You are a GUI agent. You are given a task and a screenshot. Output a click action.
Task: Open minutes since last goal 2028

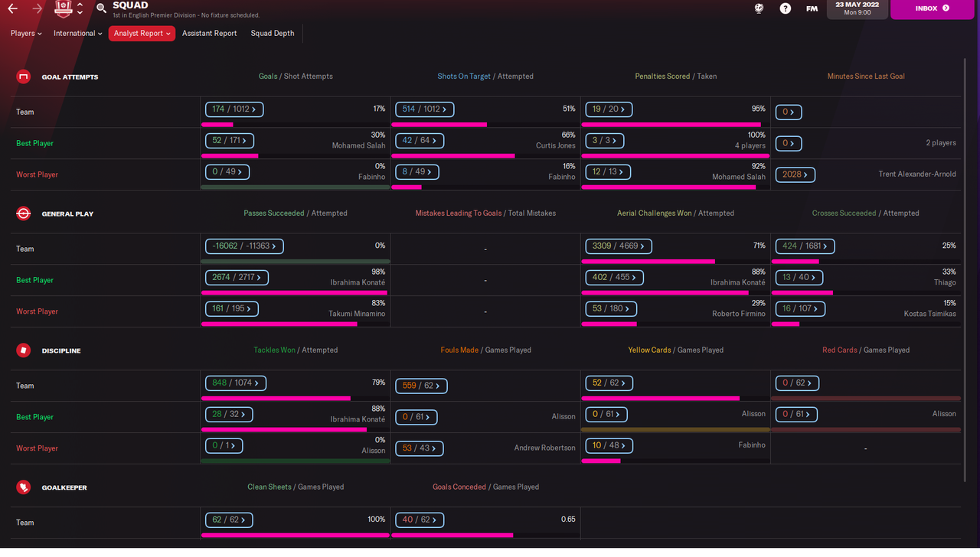click(x=795, y=174)
